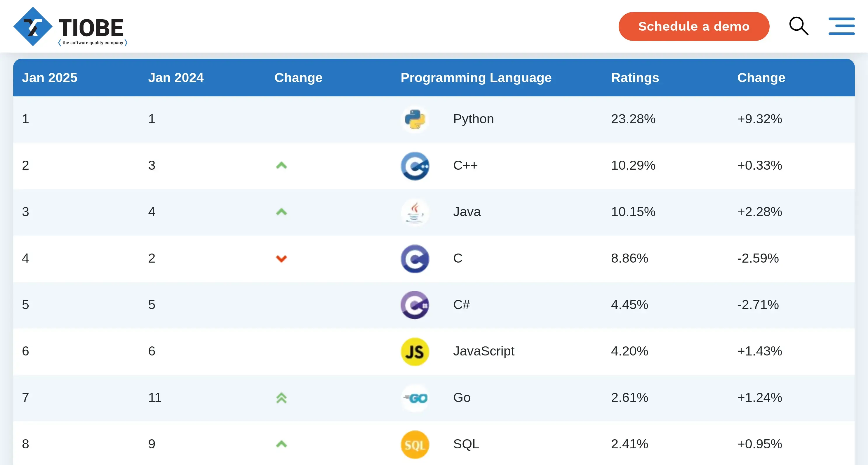Click the C language logo icon

(415, 258)
